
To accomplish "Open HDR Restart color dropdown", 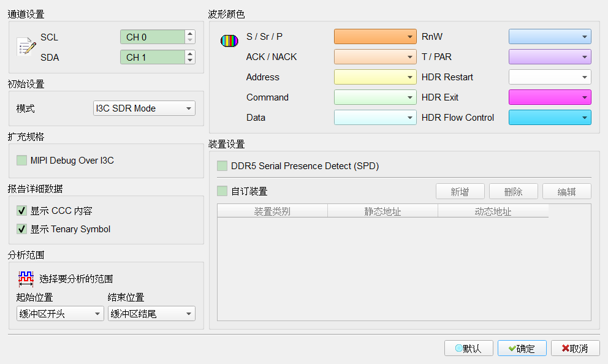I will click(550, 77).
